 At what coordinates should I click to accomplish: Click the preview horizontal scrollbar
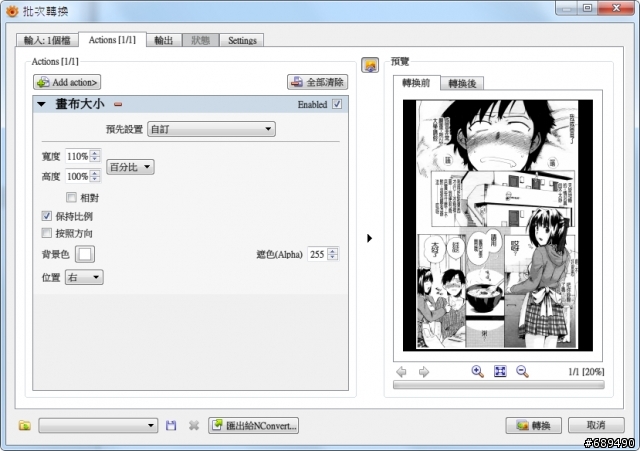(498, 384)
